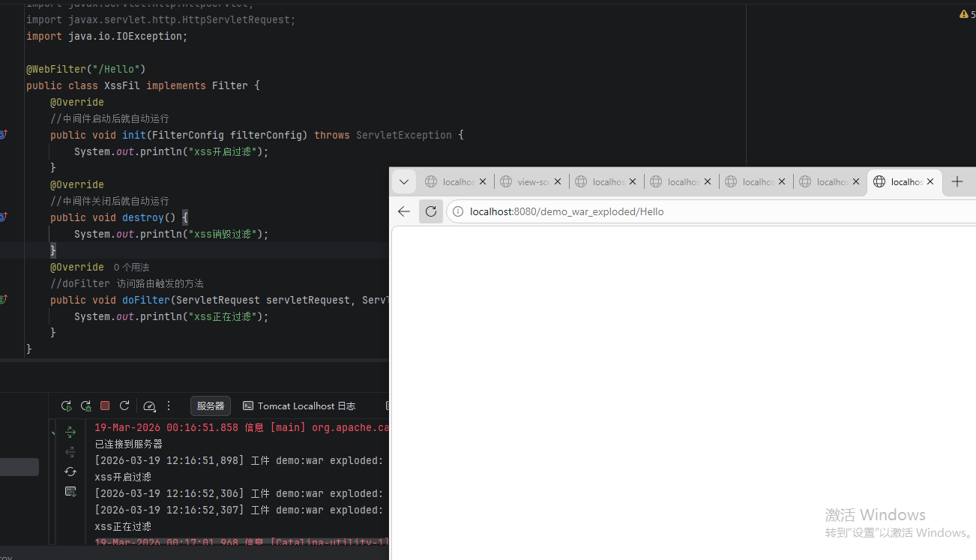The width and height of the screenshot is (976, 560).
Task: Click console line 已连接到服务器
Action: click(129, 444)
